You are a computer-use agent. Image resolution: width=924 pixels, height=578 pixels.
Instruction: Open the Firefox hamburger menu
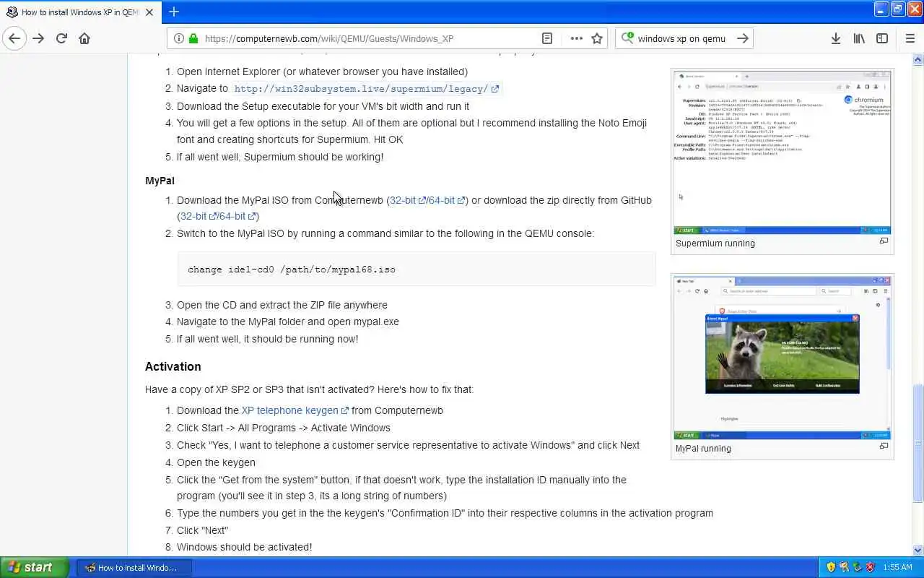pyautogui.click(x=910, y=38)
